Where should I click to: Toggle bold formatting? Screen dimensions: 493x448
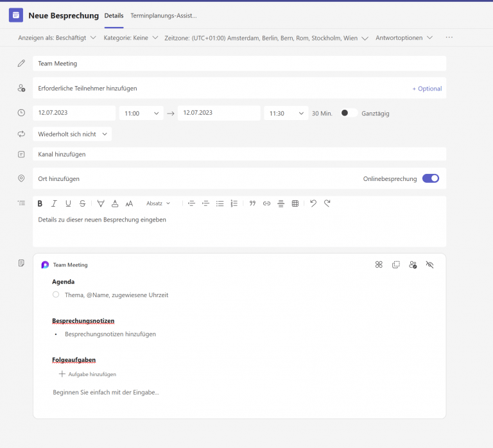click(40, 203)
